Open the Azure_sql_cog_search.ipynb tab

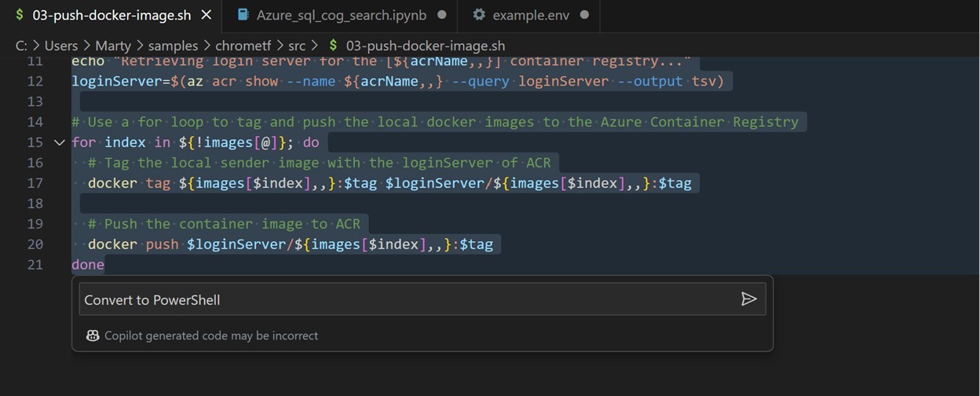point(342,15)
